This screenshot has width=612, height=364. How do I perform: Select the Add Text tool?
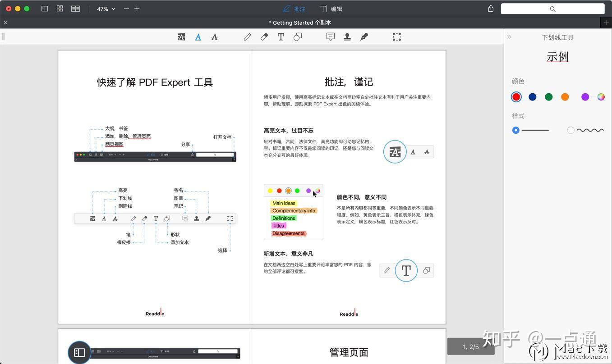(281, 37)
